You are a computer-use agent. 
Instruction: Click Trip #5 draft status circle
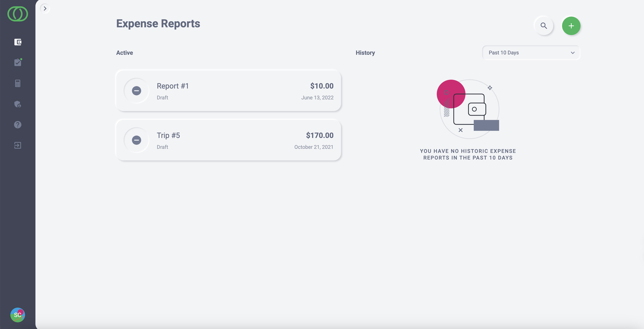tap(136, 140)
